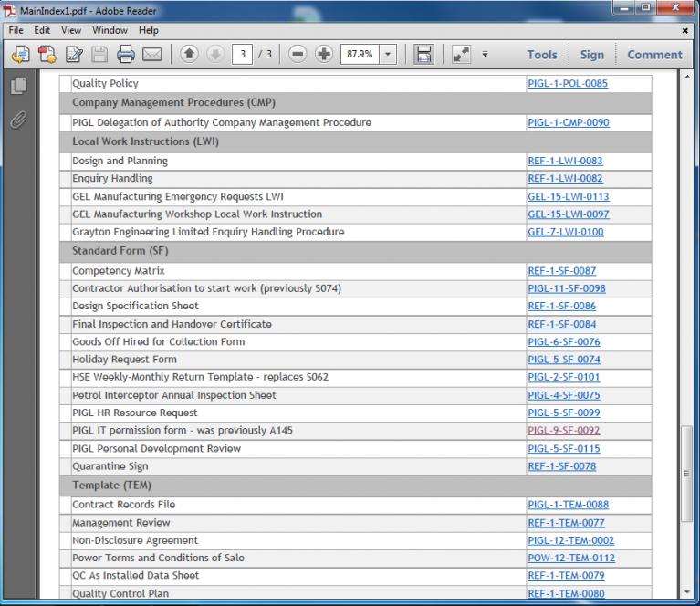Send the file with the email icon

pyautogui.click(x=152, y=55)
